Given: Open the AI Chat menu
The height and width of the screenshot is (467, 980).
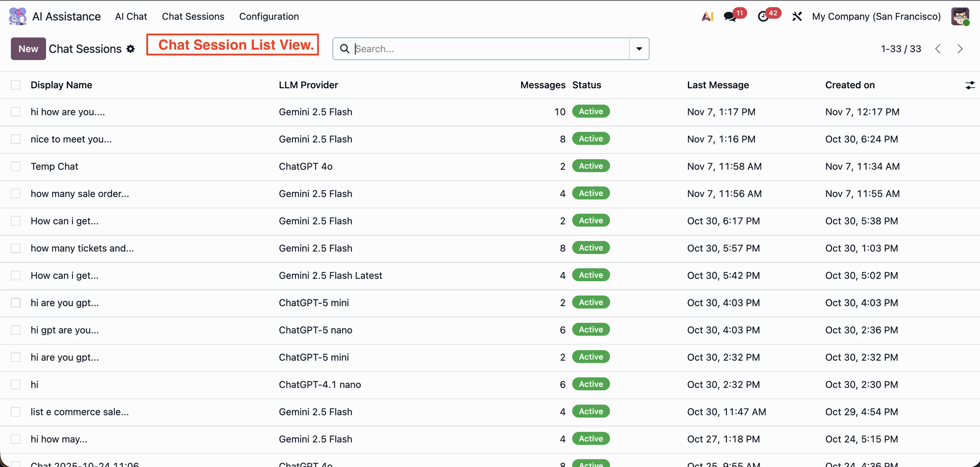Looking at the screenshot, I should [131, 16].
